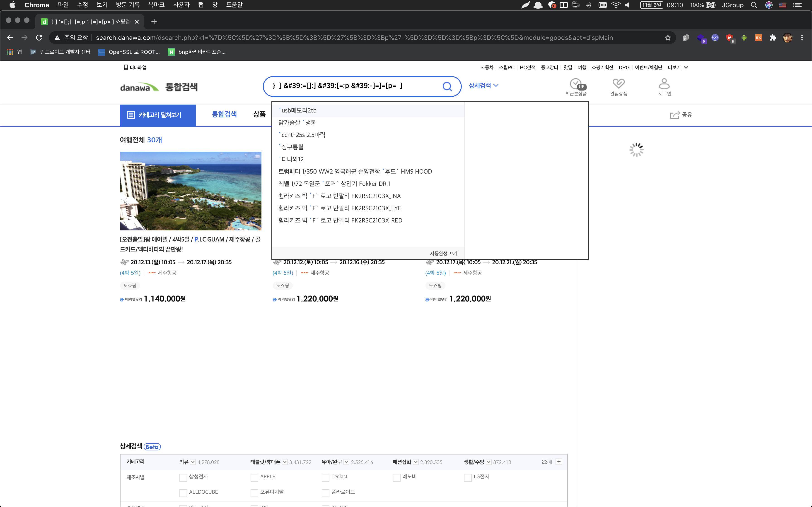Bookmark this page with the star icon

(x=668, y=38)
